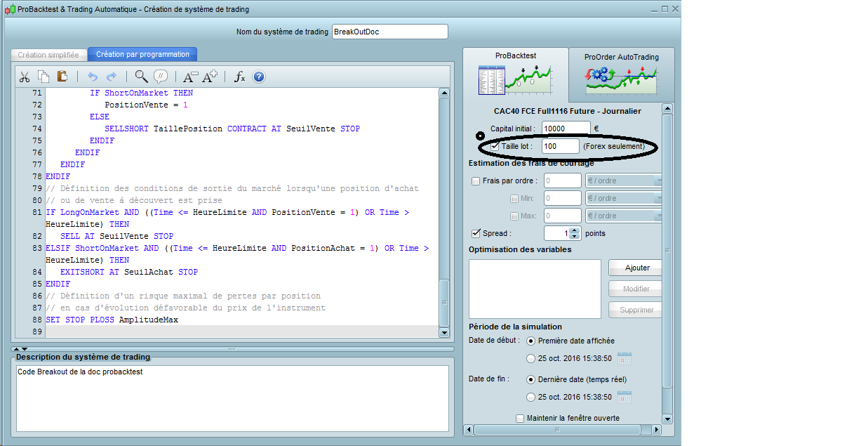
Task: Toggle the Min fee checkbox
Action: click(514, 198)
